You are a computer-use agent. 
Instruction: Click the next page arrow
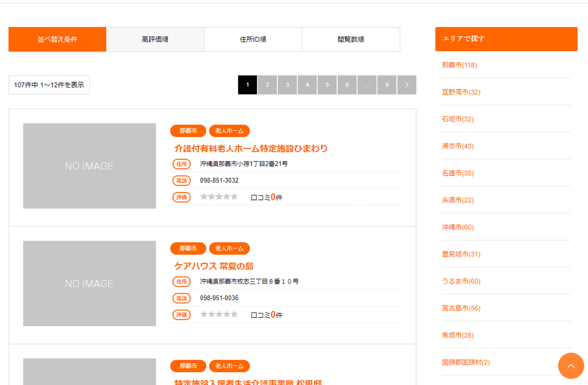tap(407, 85)
